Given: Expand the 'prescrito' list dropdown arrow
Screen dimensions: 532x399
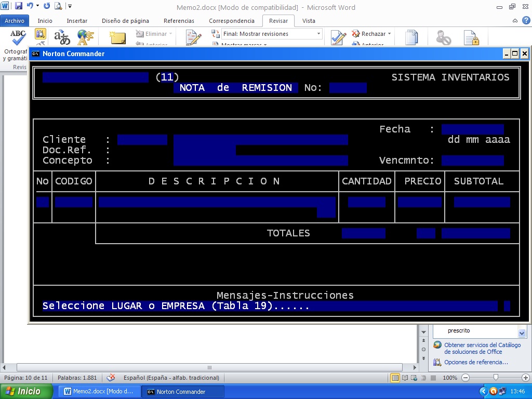Looking at the screenshot, I should click(522, 332).
